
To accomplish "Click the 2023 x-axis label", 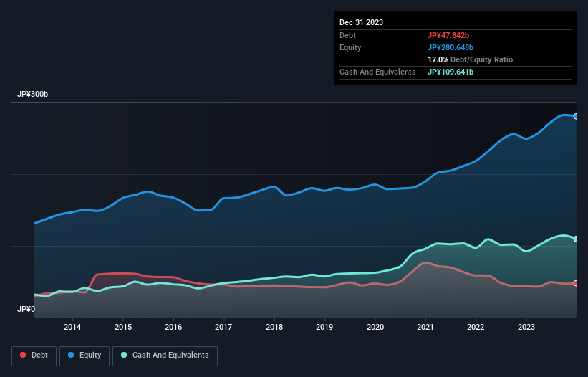I will (526, 327).
